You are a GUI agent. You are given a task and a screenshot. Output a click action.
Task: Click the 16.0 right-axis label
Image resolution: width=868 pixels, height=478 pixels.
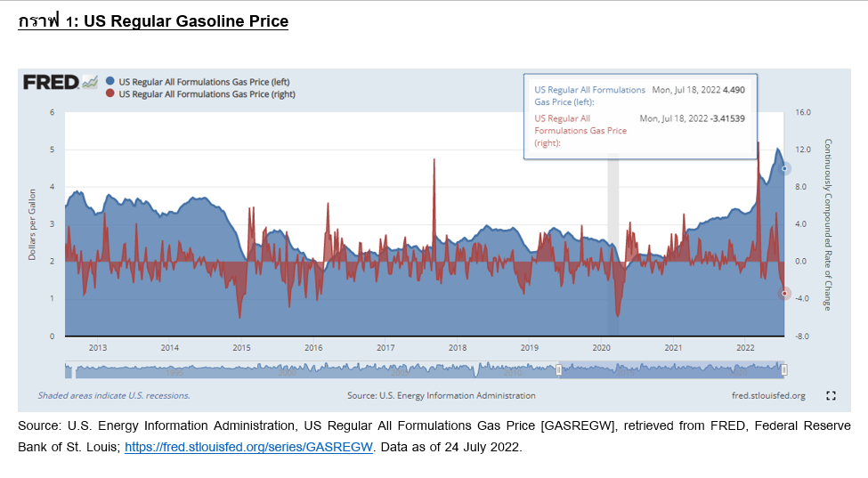click(x=803, y=112)
